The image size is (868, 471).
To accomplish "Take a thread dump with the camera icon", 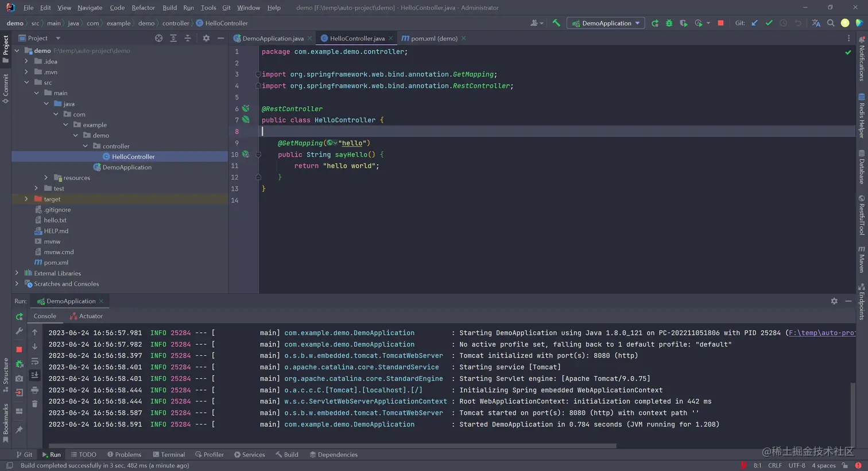I will click(x=18, y=378).
